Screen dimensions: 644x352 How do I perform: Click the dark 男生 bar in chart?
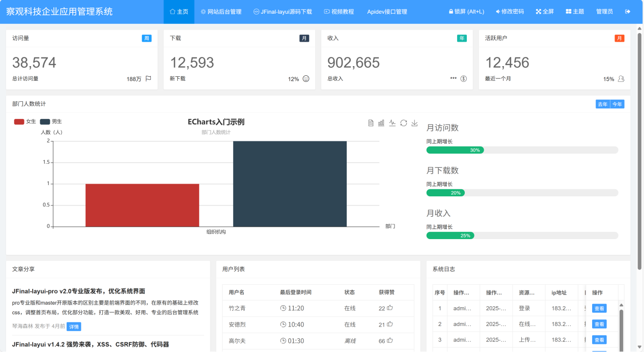pyautogui.click(x=290, y=184)
